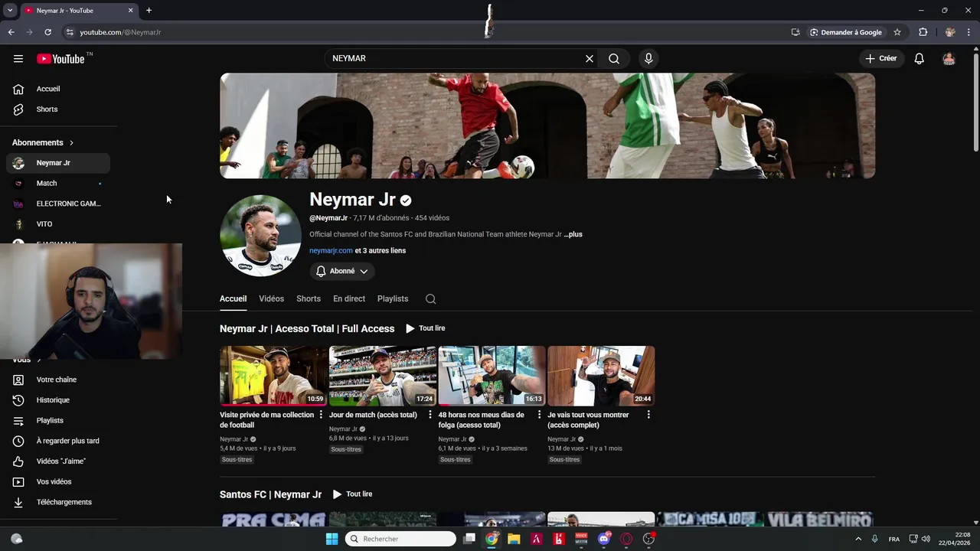Open Vidéos "J'aime" list
980x551 pixels.
pyautogui.click(x=58, y=461)
